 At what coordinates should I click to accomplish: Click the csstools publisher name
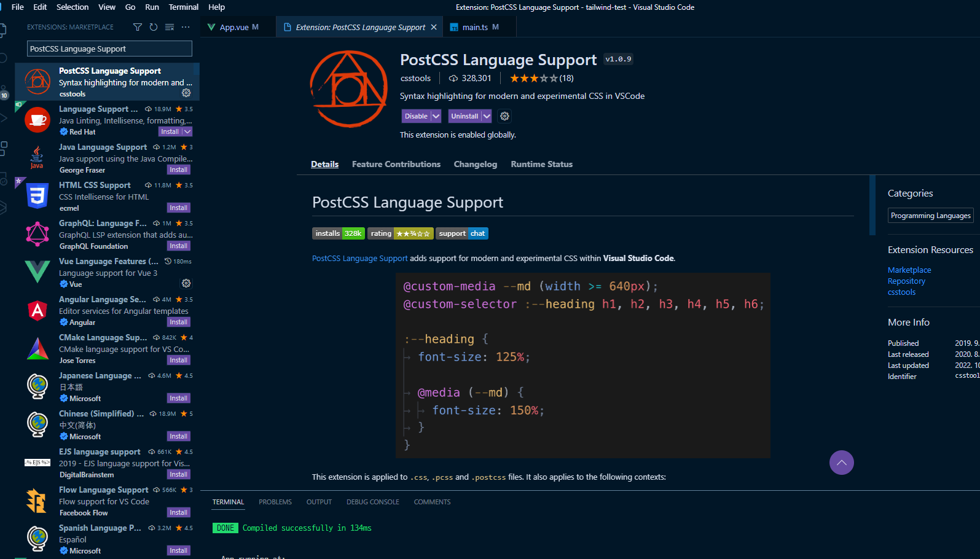415,78
